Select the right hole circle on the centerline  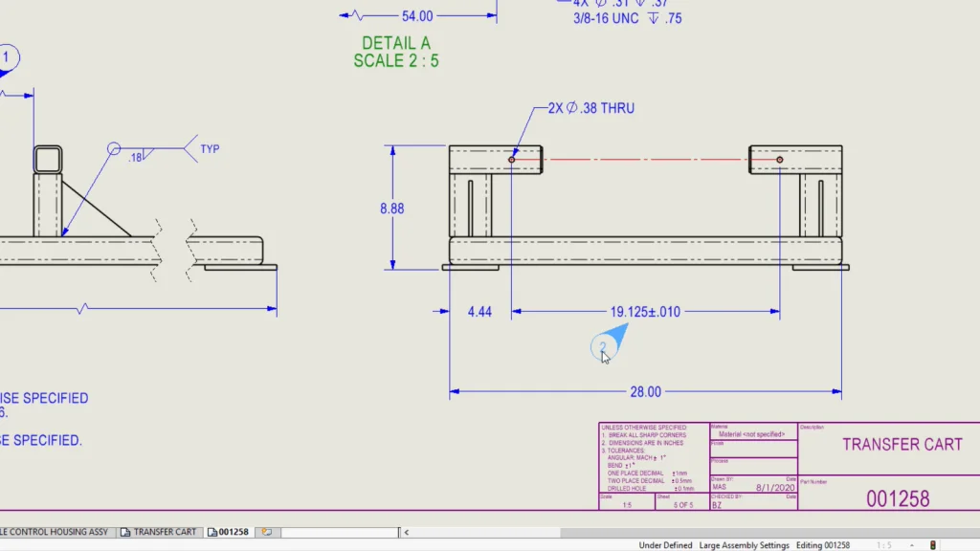[780, 159]
